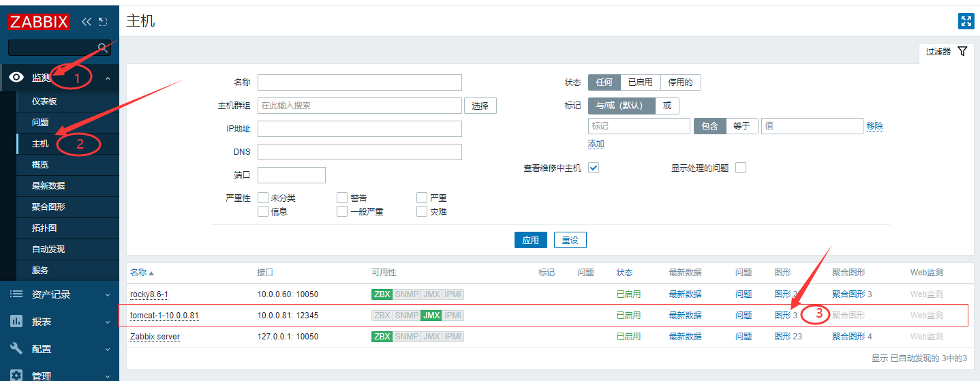This screenshot has height=381, width=980.
Task: Check the 信息 severity box
Action: click(x=263, y=211)
